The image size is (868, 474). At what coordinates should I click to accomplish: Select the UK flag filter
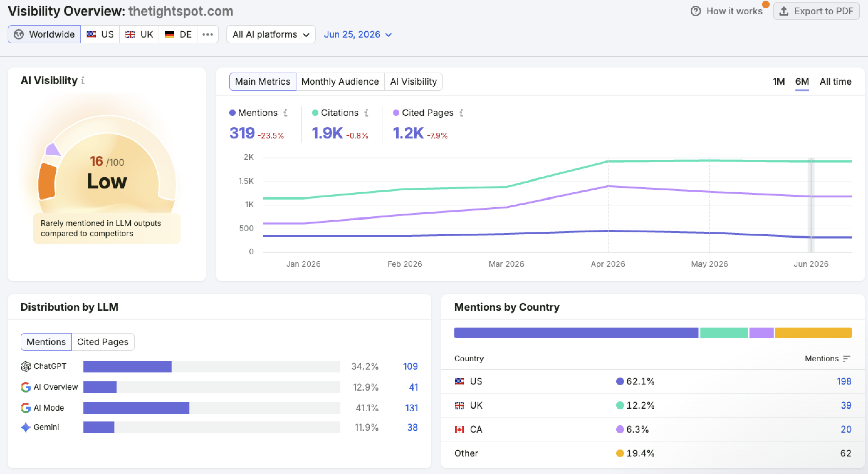(x=139, y=34)
